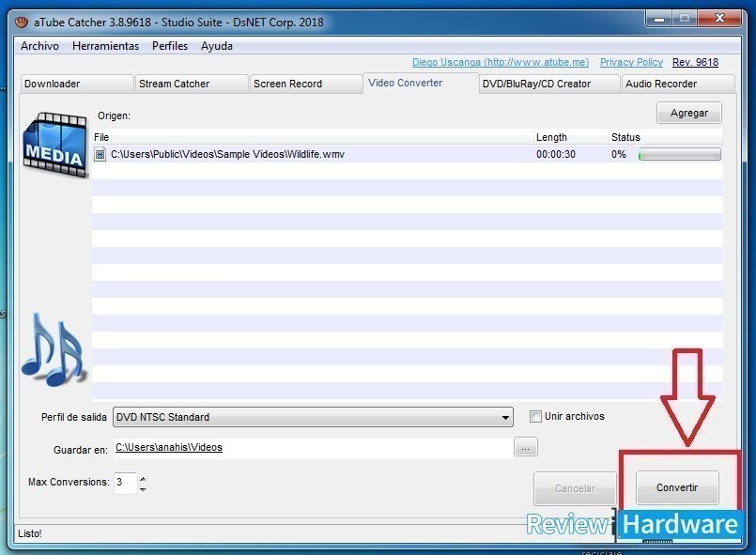Close the aTube Catcher window
Viewport: 756px width, 555px height.
point(719,19)
